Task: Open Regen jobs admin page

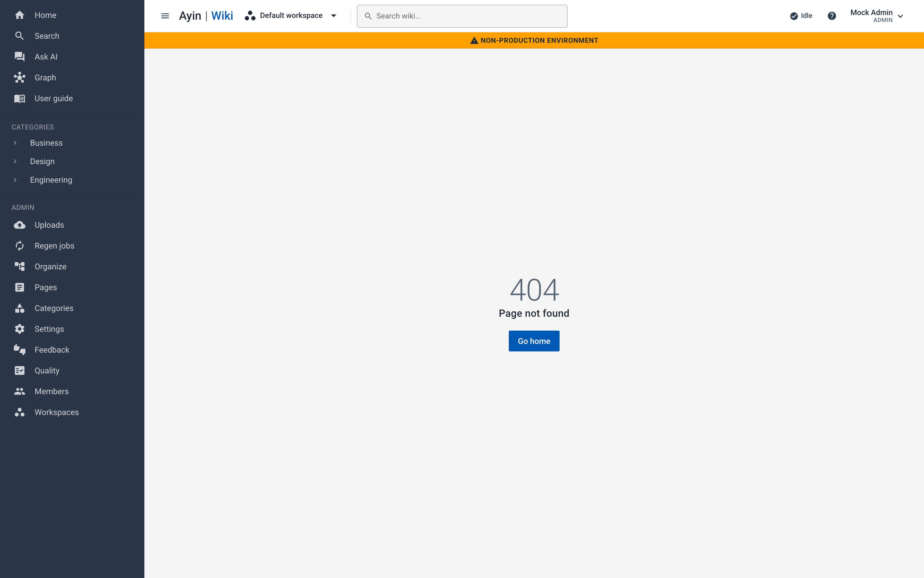Action: [72, 246]
